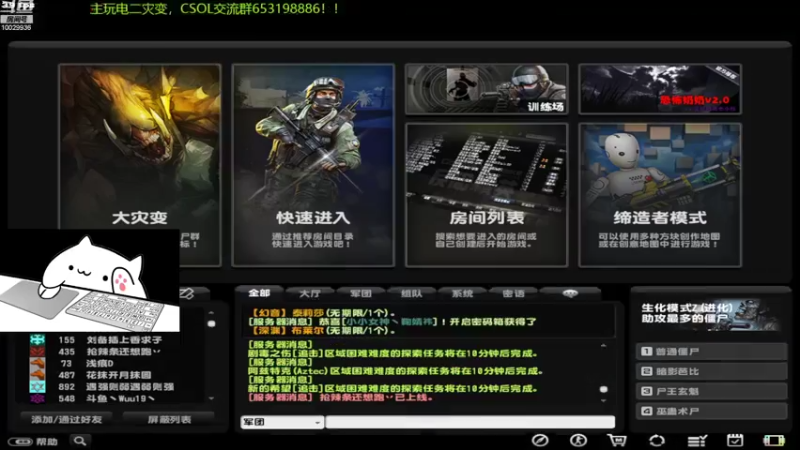Click rank icon beside 刘备插上香求子
800x450 pixels.
37,339
